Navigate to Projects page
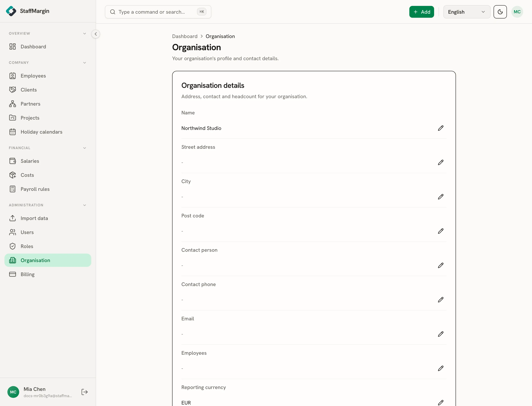The image size is (532, 406). tap(48, 118)
